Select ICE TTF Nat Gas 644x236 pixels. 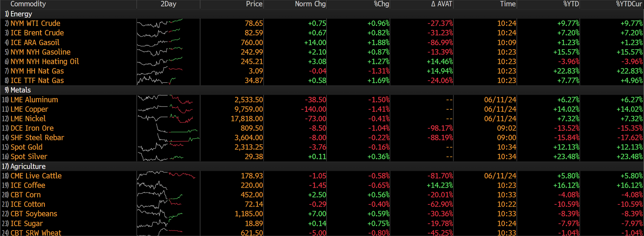[37, 81]
